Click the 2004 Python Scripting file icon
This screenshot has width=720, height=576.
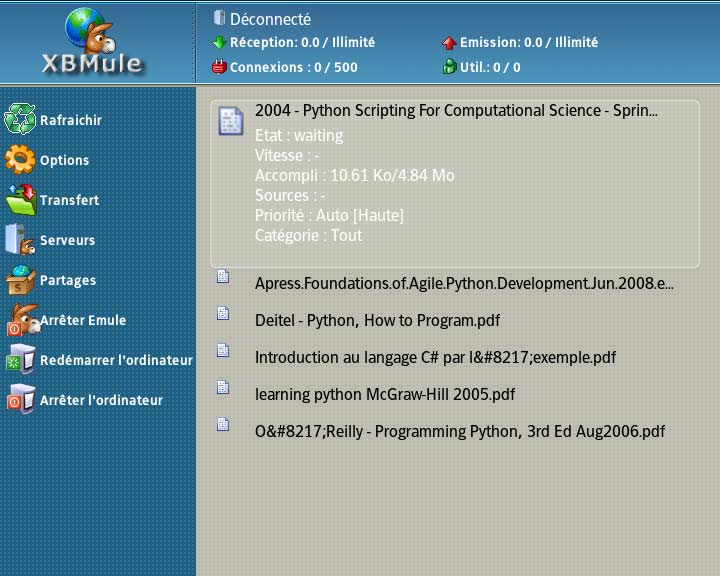(231, 121)
